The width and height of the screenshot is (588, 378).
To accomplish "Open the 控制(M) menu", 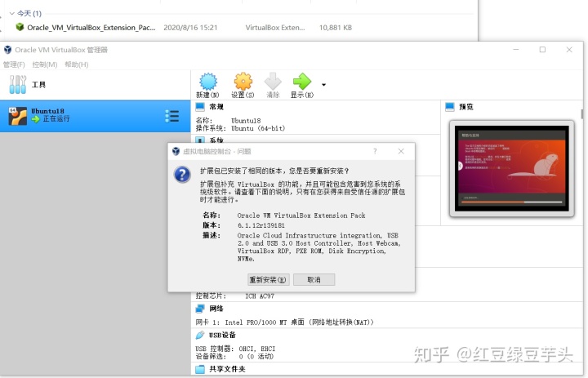I will point(45,64).
